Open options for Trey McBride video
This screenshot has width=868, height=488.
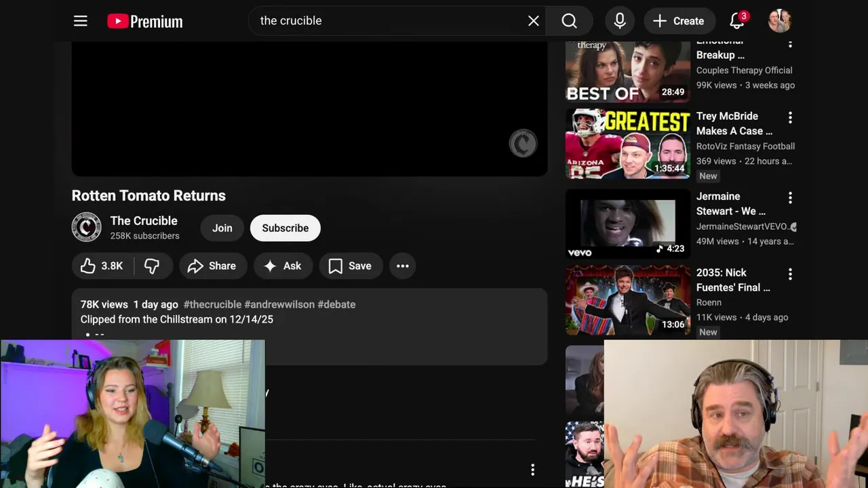click(790, 117)
